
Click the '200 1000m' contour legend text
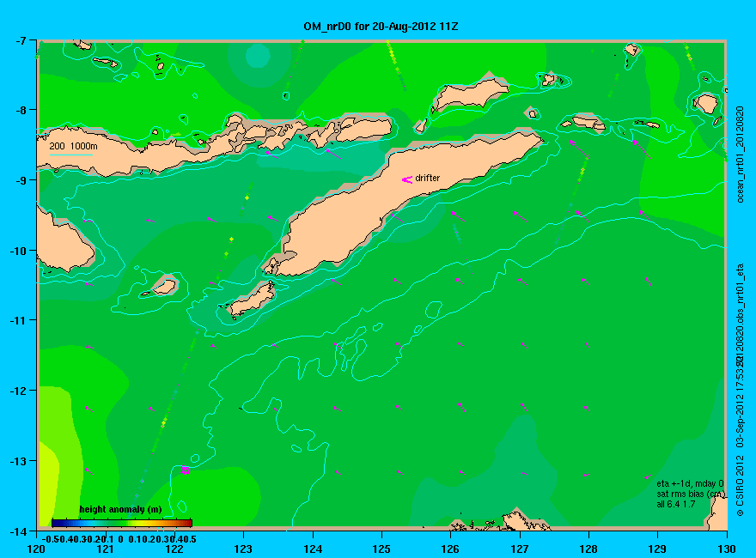tap(73, 146)
